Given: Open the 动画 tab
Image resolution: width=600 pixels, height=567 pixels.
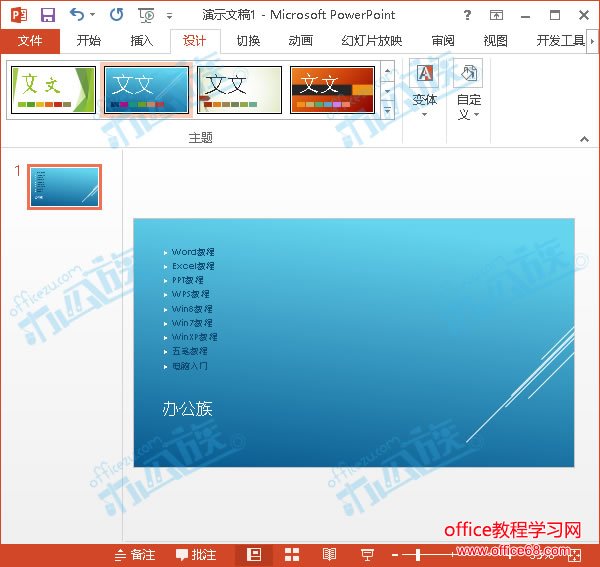Looking at the screenshot, I should pos(301,41).
